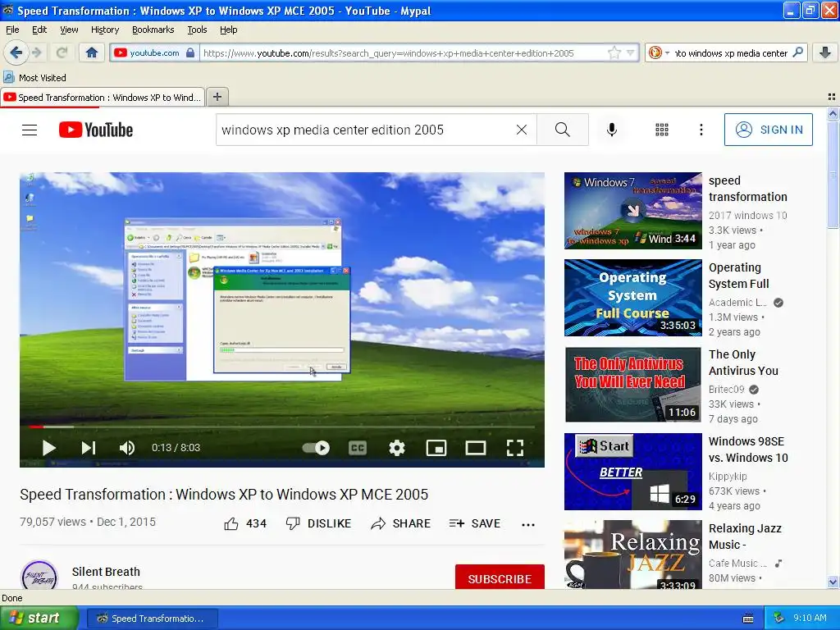
Task: Show all tabs list icon
Action: (832, 97)
